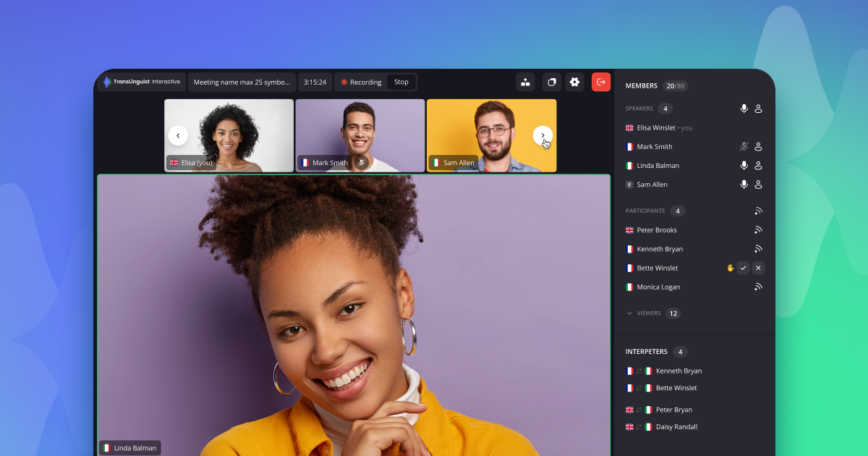Click Italian flag on Sam Allen thumbnail

tap(436, 163)
